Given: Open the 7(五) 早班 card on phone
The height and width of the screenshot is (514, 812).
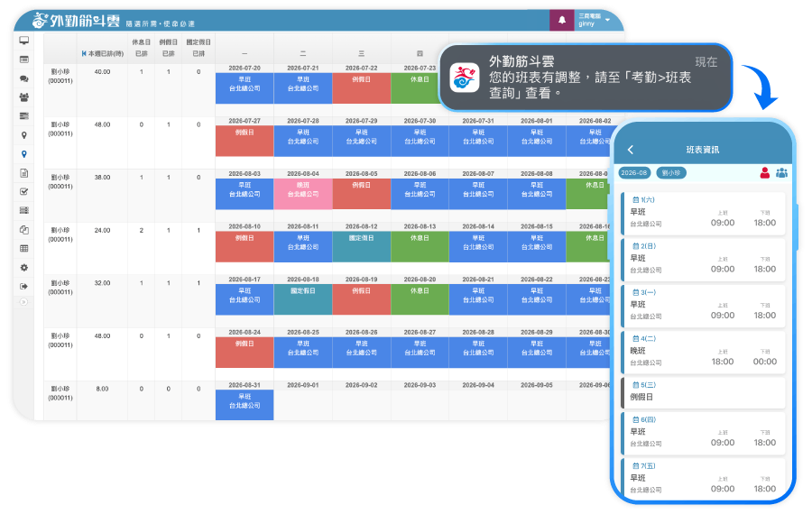Looking at the screenshot, I should click(703, 479).
